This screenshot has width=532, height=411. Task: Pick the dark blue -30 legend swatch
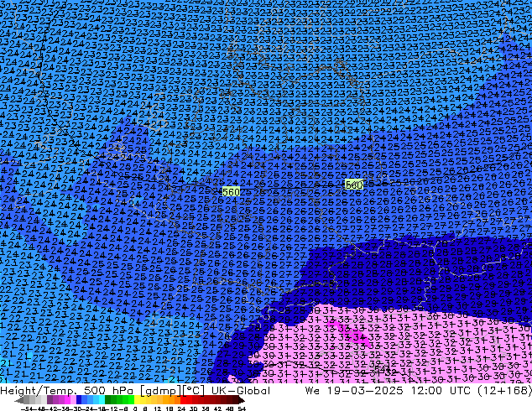click(x=79, y=399)
